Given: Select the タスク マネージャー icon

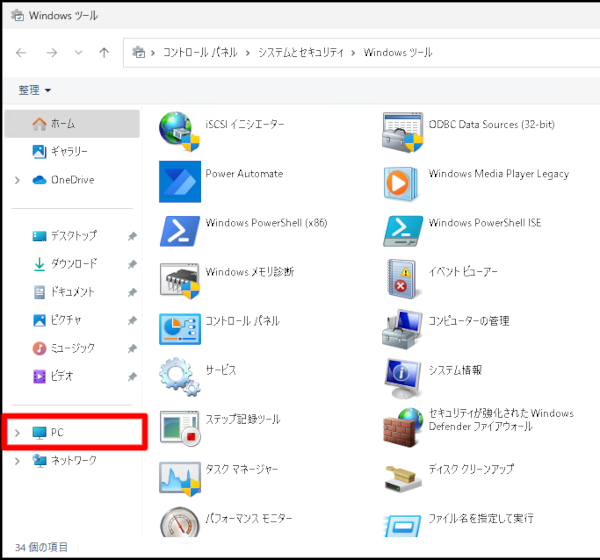Looking at the screenshot, I should point(180,478).
